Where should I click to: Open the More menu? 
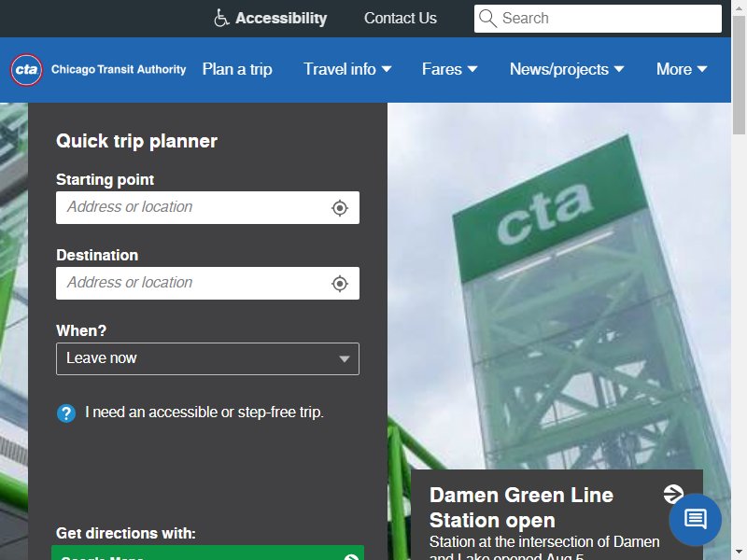[682, 69]
